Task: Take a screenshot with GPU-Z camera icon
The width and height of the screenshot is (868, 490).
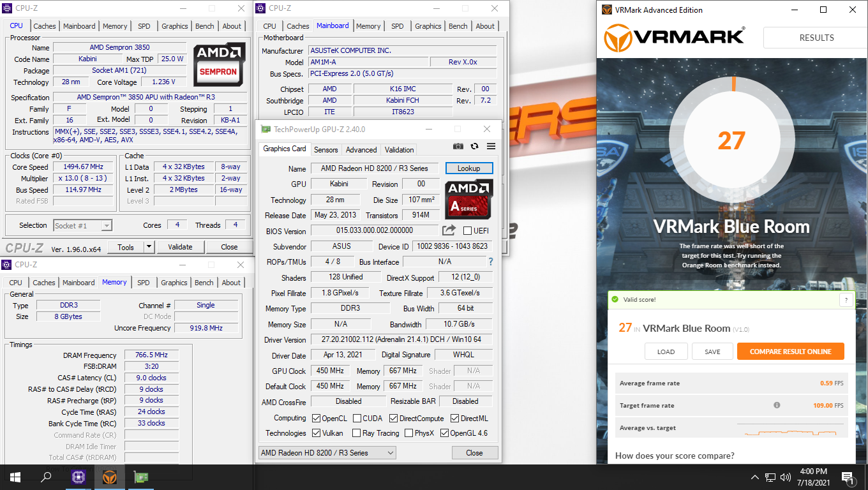Action: pyautogui.click(x=458, y=146)
